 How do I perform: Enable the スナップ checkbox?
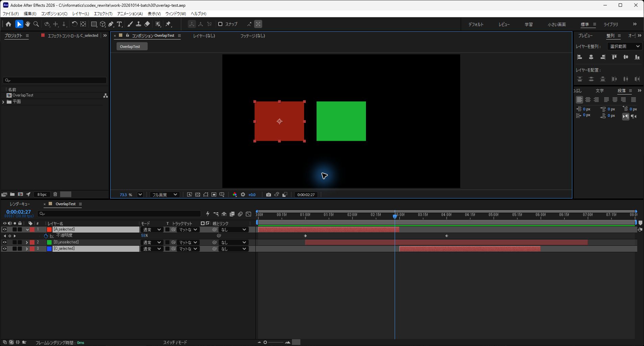(x=220, y=24)
